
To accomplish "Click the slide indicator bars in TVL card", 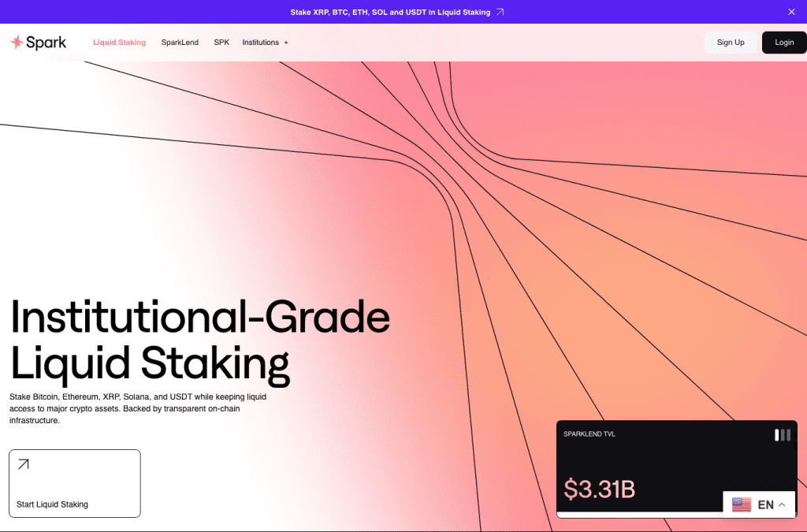I will [x=783, y=435].
